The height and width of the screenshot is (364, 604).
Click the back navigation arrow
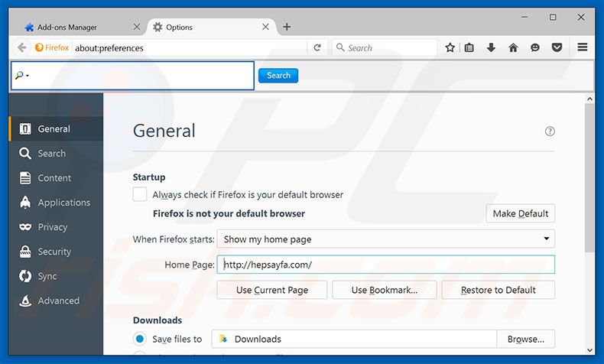pos(21,47)
